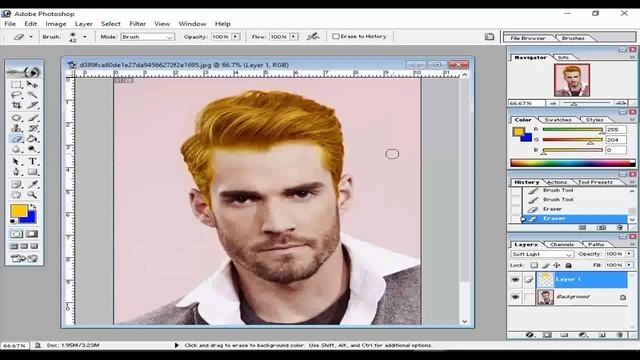Select the Healing Brush tool
Image resolution: width=640 pixels, height=360 pixels.
tap(16, 118)
